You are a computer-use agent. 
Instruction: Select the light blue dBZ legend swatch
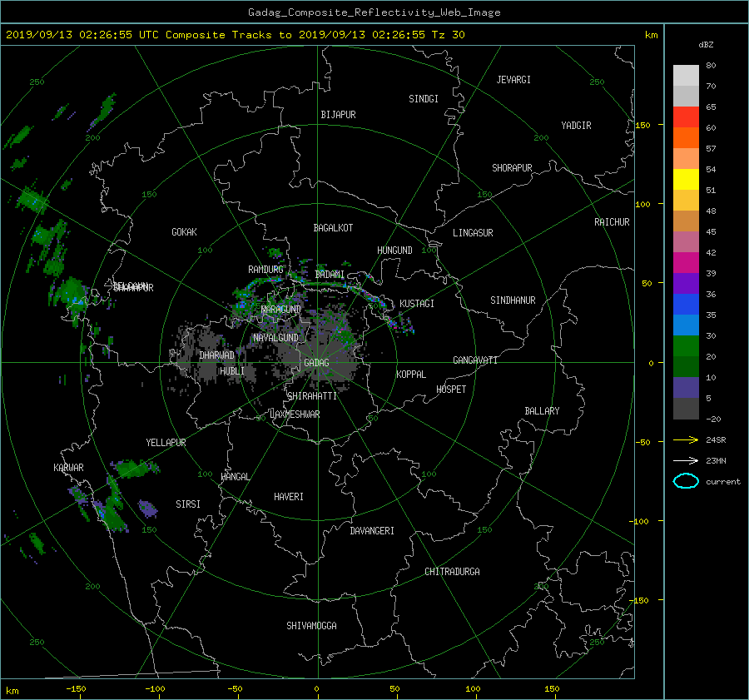coord(686,325)
